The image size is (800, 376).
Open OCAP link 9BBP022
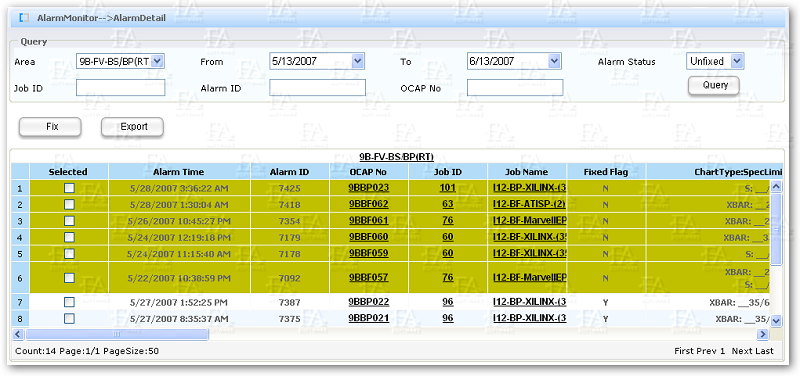point(369,302)
